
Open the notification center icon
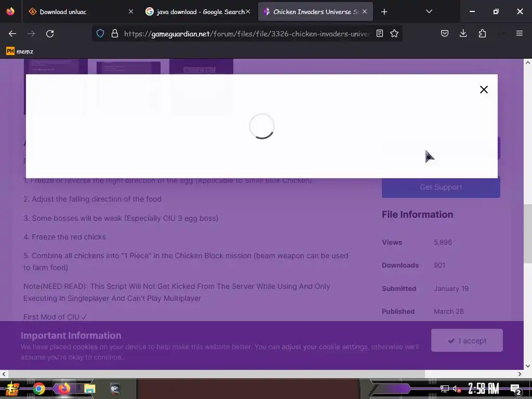pos(515,389)
